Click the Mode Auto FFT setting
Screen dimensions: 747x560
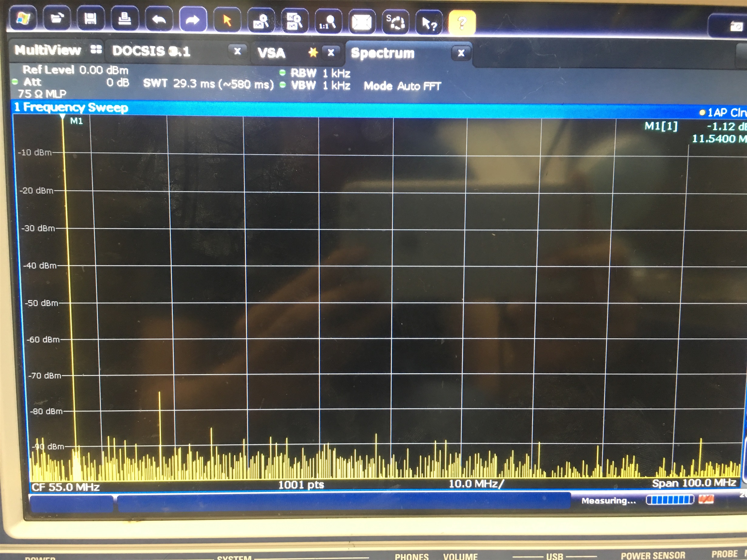402,86
